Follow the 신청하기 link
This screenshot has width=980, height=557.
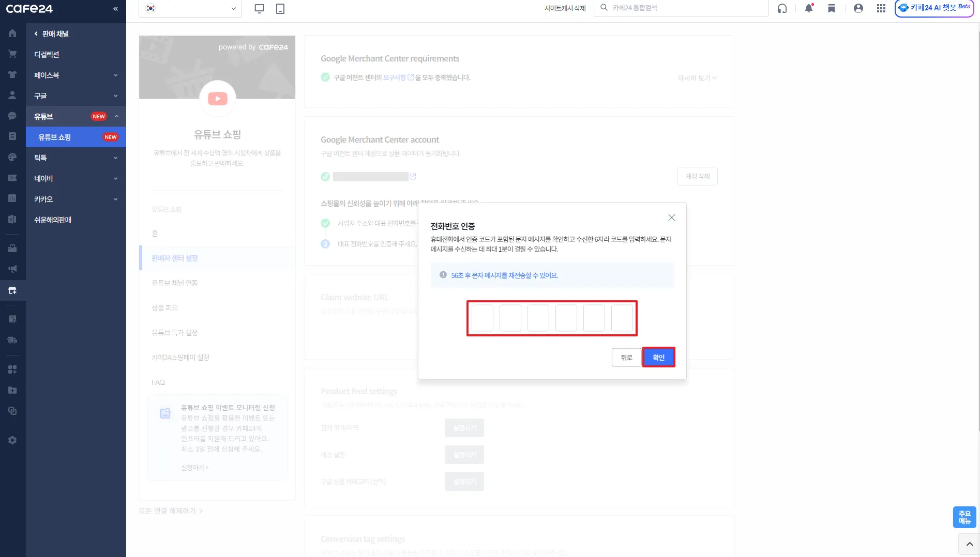(x=194, y=468)
